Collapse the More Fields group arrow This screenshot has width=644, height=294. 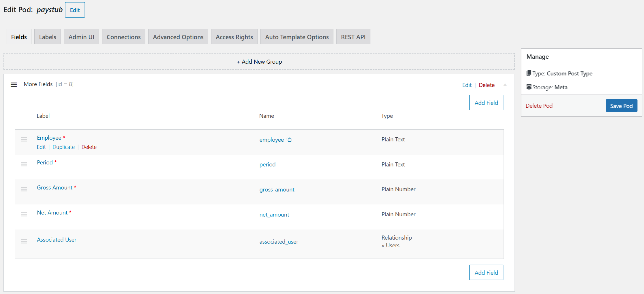click(x=505, y=85)
